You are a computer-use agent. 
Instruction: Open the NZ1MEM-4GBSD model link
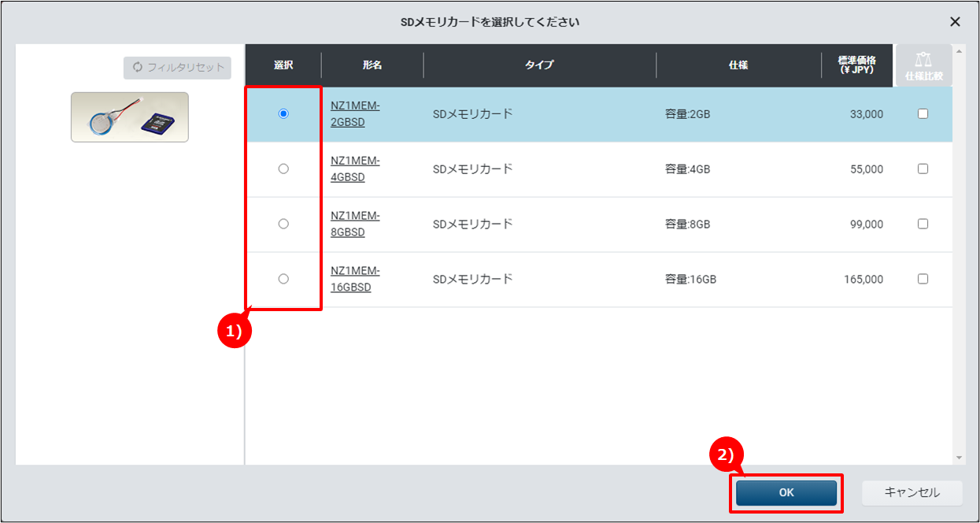tap(355, 169)
